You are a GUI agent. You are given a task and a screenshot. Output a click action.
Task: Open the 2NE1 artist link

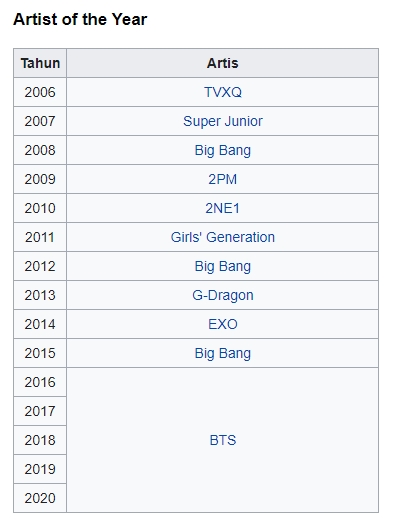click(x=223, y=208)
